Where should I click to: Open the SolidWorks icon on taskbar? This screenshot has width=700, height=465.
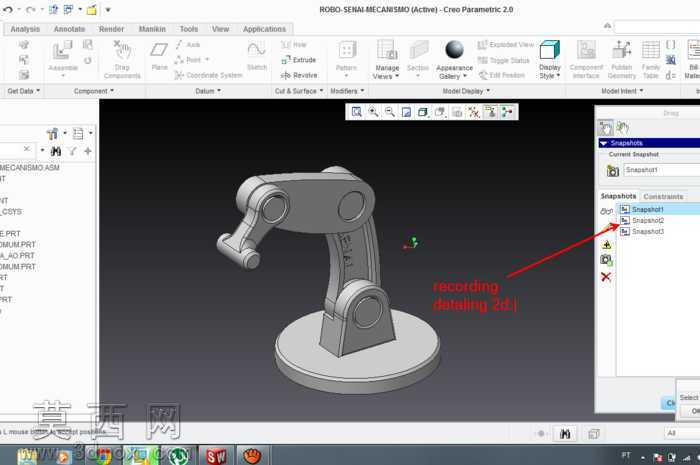[x=216, y=456]
